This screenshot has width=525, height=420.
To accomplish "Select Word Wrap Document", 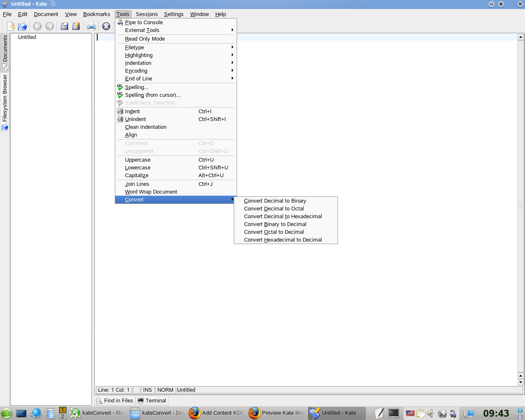I will (x=176, y=192).
